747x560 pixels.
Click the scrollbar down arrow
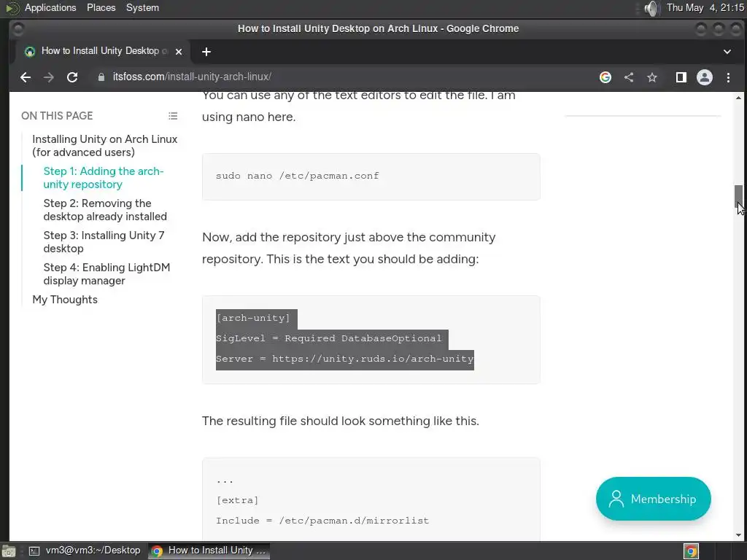tap(738, 535)
